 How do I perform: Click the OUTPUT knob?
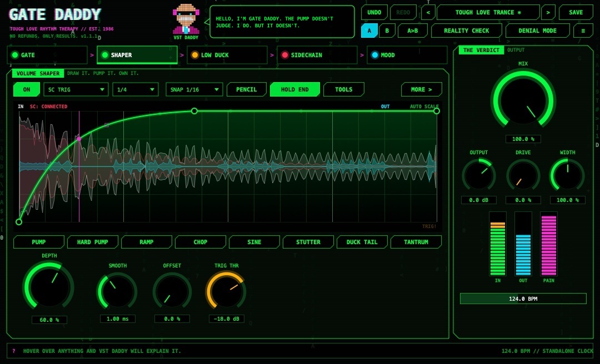(479, 175)
